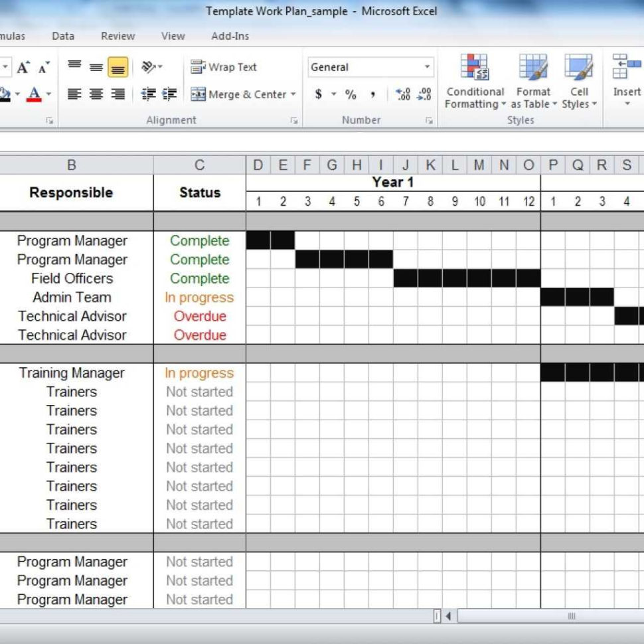Open Cell Styles gallery
This screenshot has width=644, height=644.
(x=579, y=81)
